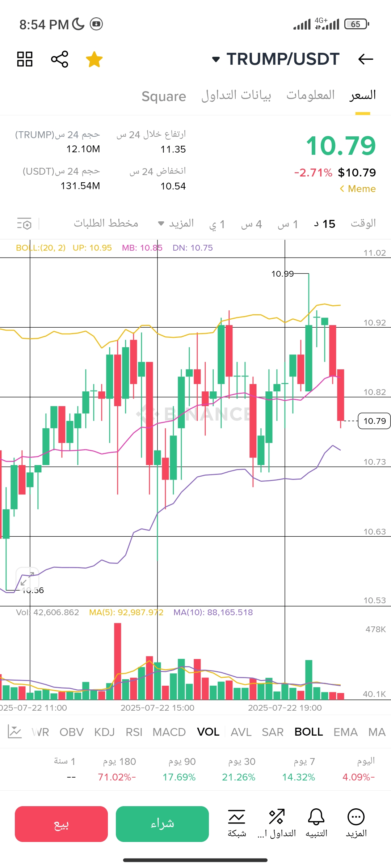Tap the 131.54M USDT volume value

coord(80,186)
